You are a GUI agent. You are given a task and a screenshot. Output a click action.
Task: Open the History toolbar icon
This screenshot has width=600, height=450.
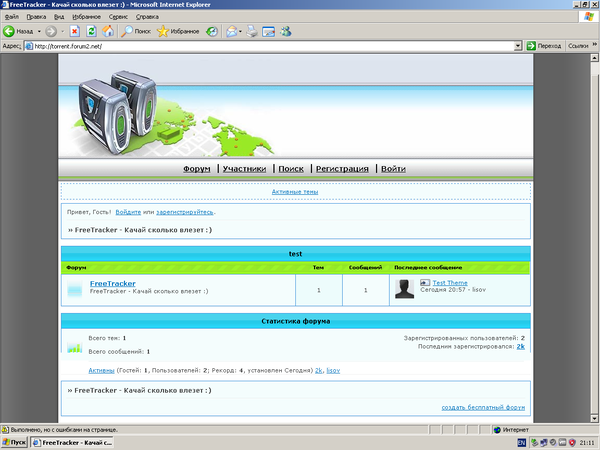[x=212, y=31]
